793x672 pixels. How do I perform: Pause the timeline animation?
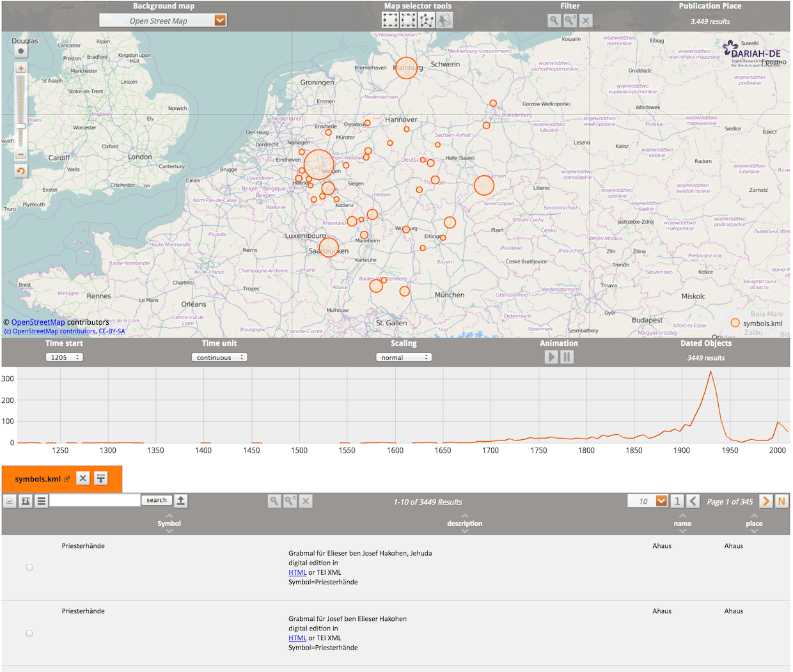[567, 357]
